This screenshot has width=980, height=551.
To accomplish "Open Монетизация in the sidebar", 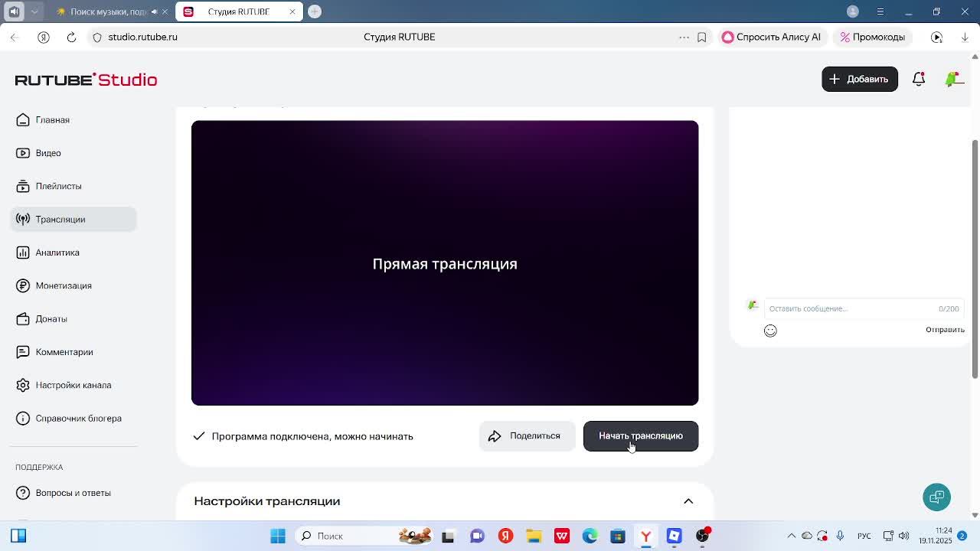I will (x=73, y=285).
